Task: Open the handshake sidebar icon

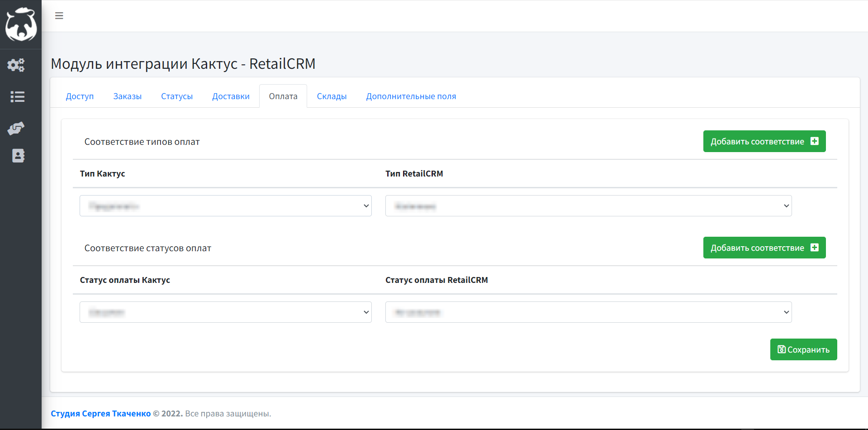Action: 16,129
